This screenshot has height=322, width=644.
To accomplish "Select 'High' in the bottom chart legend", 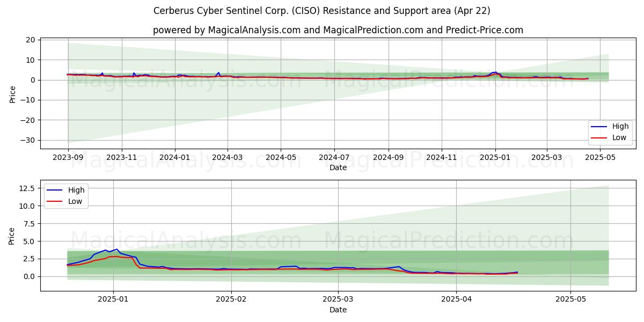I will (76, 190).
